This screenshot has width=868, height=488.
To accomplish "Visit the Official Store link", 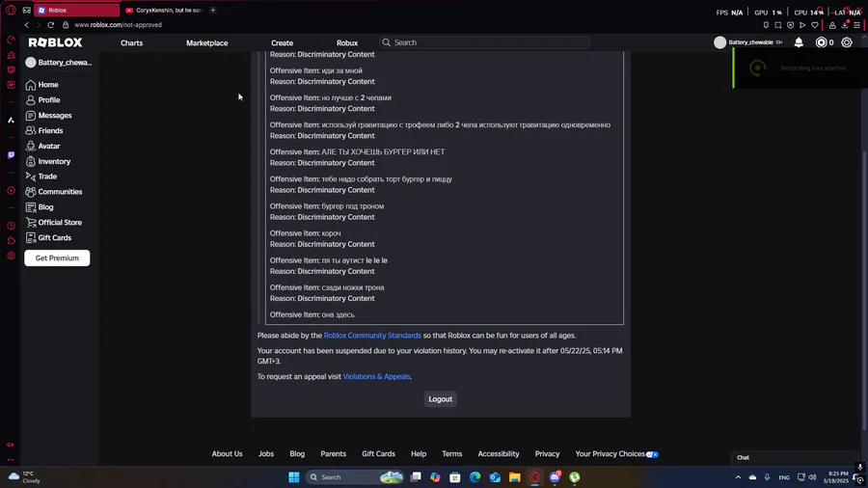I will pyautogui.click(x=54, y=223).
